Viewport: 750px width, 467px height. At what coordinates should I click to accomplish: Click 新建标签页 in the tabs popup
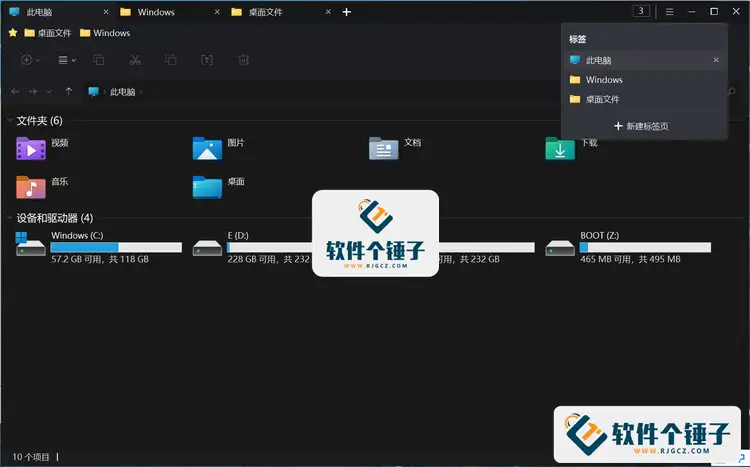pos(641,126)
